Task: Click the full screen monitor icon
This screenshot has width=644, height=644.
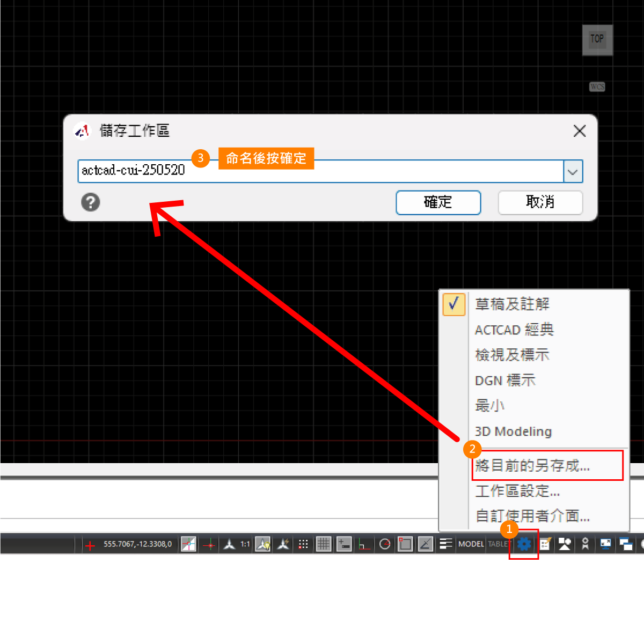Action: pos(605,544)
